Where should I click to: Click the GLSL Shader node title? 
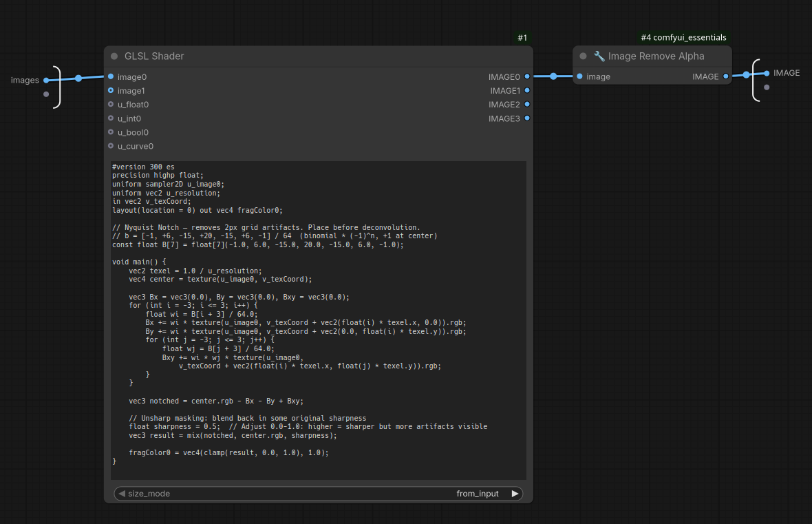tap(154, 56)
